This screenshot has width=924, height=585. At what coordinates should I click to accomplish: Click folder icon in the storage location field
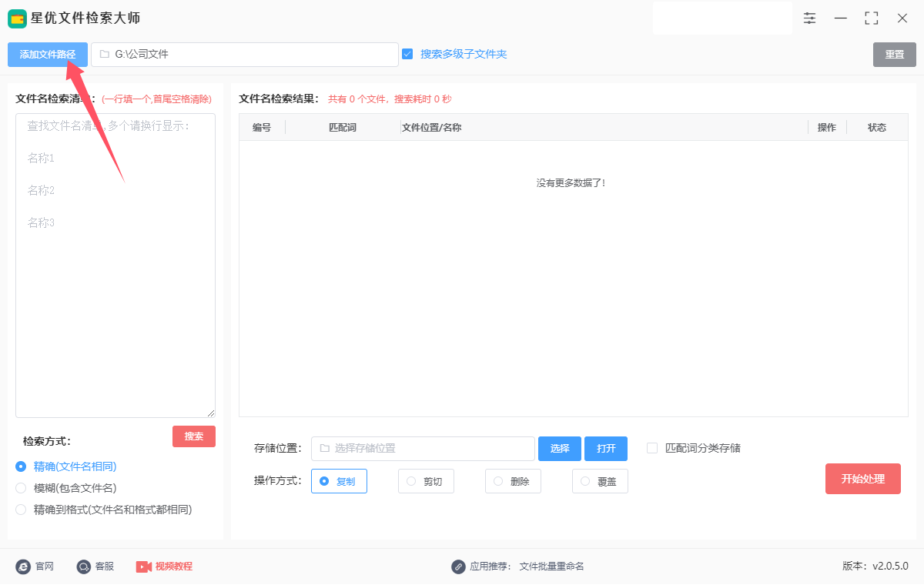pyautogui.click(x=325, y=449)
